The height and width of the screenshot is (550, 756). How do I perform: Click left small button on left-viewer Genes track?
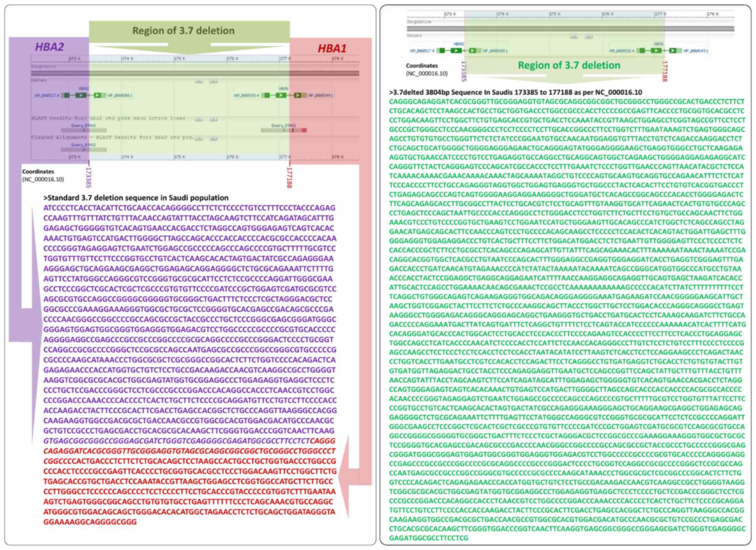coord(199,81)
